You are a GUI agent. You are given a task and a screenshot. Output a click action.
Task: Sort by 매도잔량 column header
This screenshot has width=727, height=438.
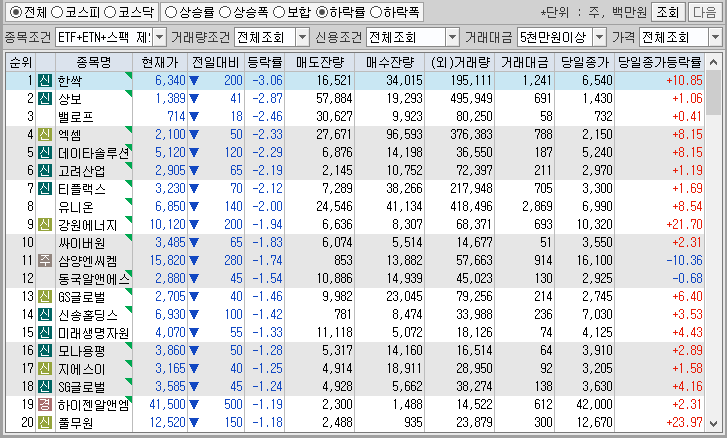coord(319,62)
